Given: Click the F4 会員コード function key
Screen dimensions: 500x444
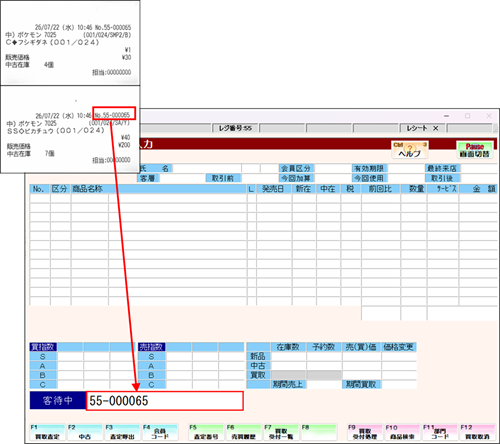Looking at the screenshot, I should coord(160,432).
